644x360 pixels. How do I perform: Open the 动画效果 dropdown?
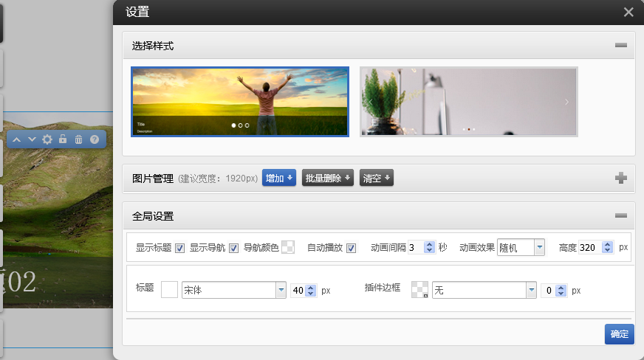539,248
